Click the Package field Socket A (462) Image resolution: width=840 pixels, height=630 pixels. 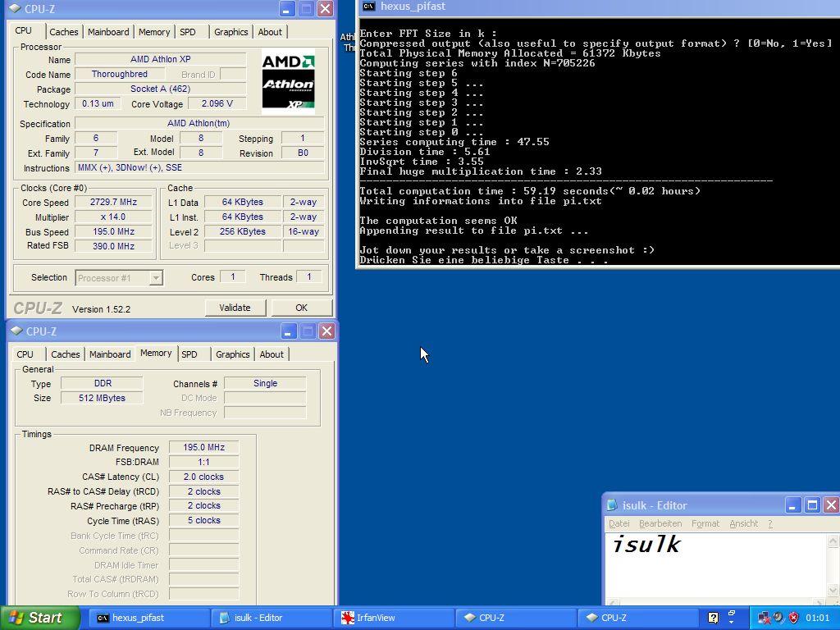pos(161,89)
